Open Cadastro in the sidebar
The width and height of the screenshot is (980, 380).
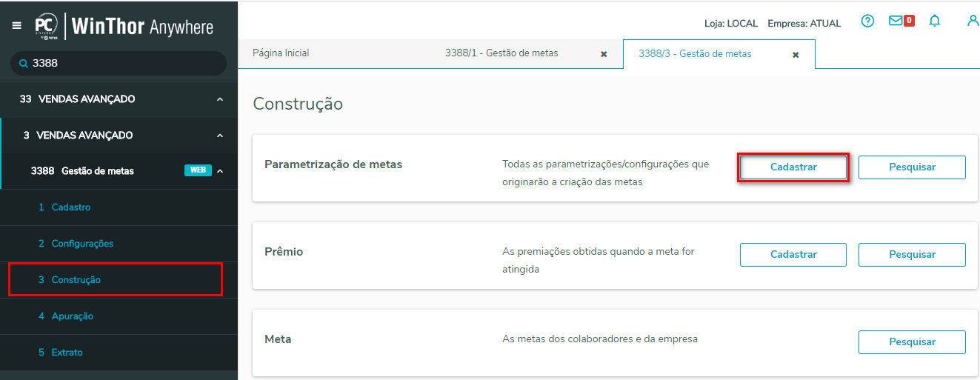70,207
